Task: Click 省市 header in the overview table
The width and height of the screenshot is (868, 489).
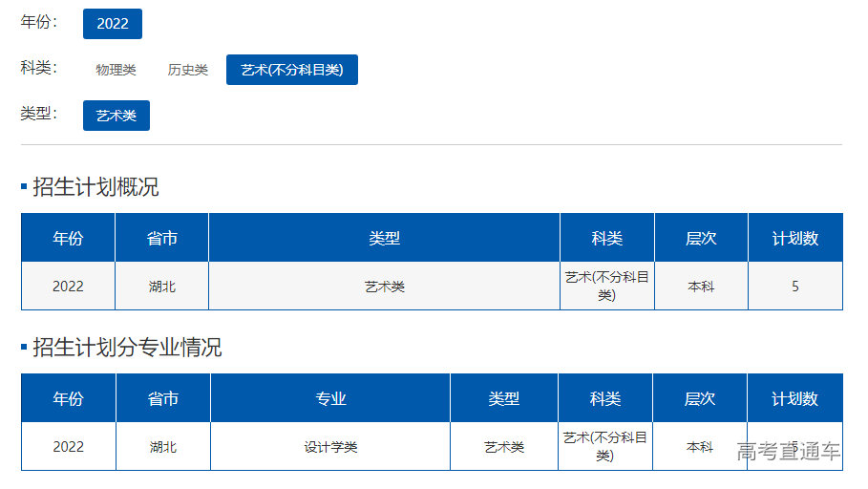Action: point(162,238)
